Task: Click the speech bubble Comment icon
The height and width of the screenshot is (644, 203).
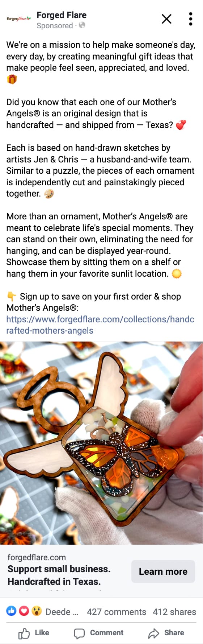Action: (x=79, y=633)
